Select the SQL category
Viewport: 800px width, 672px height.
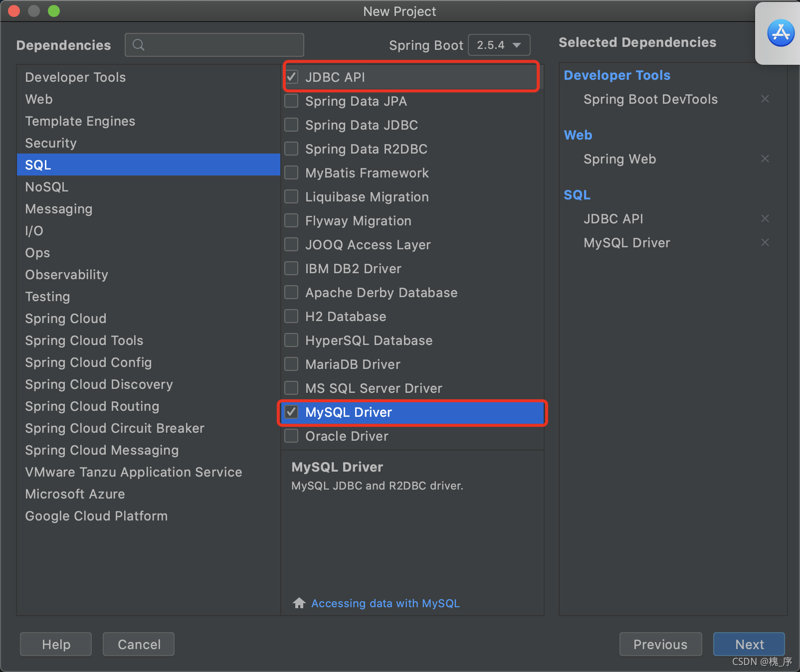[149, 165]
